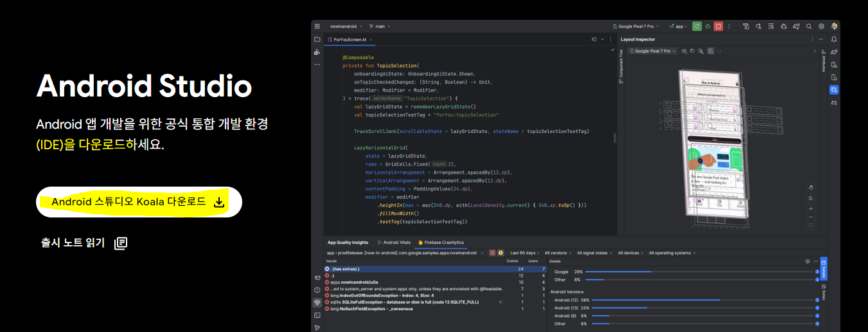Viewport: 868px width, 332px height.
Task: Select the ForYouScreen.kt editor tab
Action: [350, 39]
